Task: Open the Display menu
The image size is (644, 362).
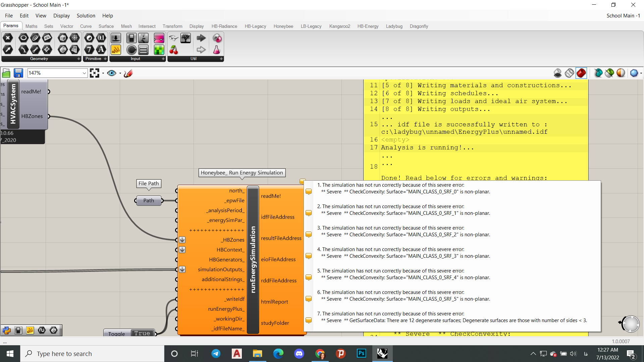Action: (61, 16)
